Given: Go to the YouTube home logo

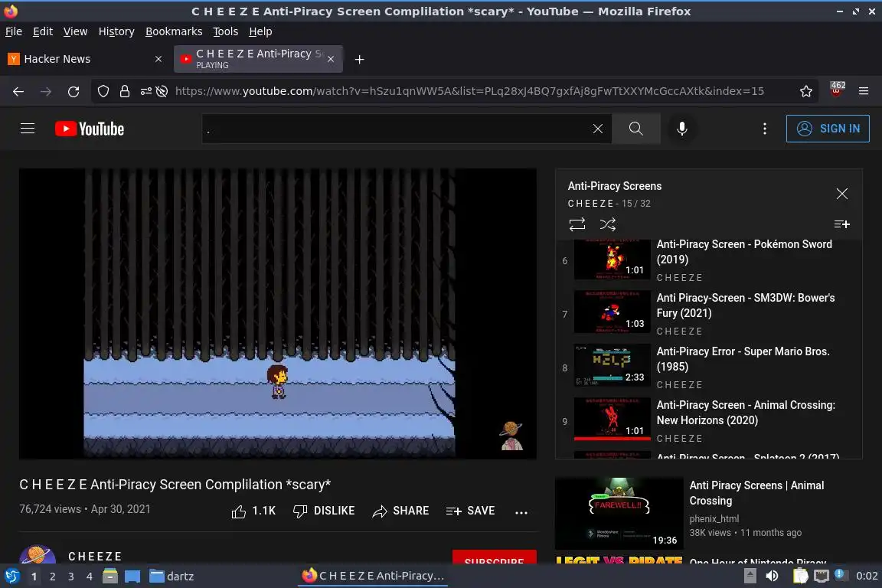Looking at the screenshot, I should tap(90, 129).
